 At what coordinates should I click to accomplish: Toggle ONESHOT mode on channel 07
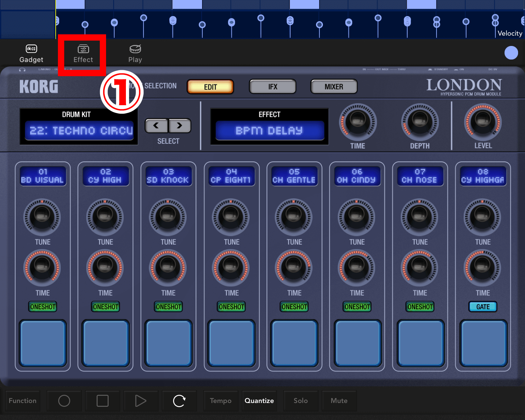point(420,307)
